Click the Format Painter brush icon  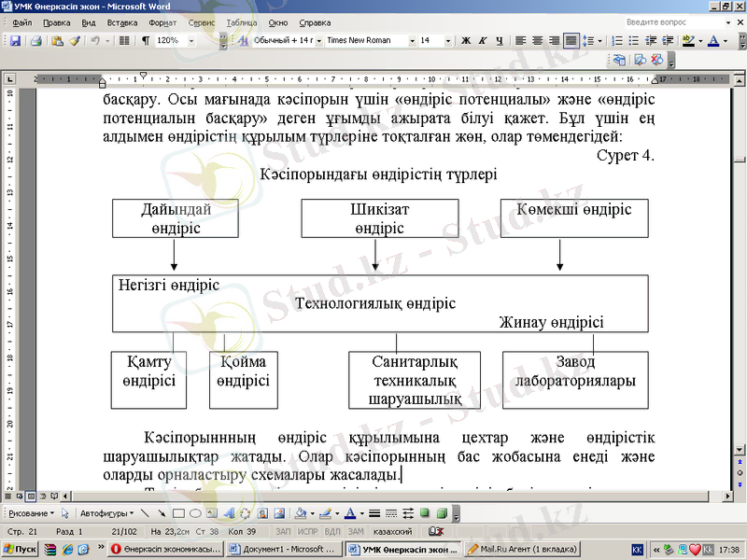[75, 41]
